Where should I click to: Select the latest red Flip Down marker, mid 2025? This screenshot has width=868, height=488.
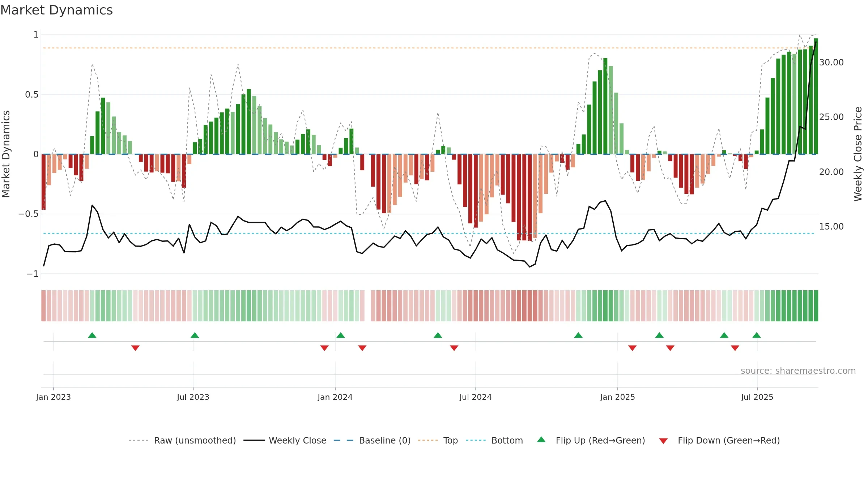(735, 348)
